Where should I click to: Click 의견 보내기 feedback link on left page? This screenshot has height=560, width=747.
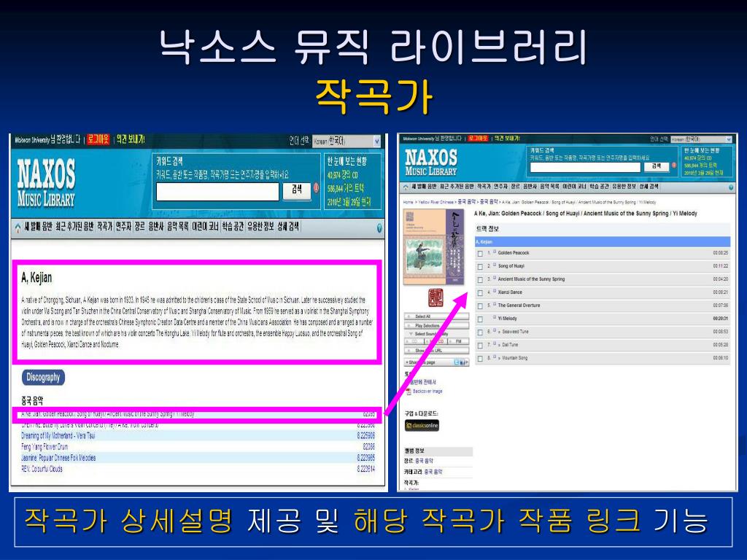coord(130,139)
